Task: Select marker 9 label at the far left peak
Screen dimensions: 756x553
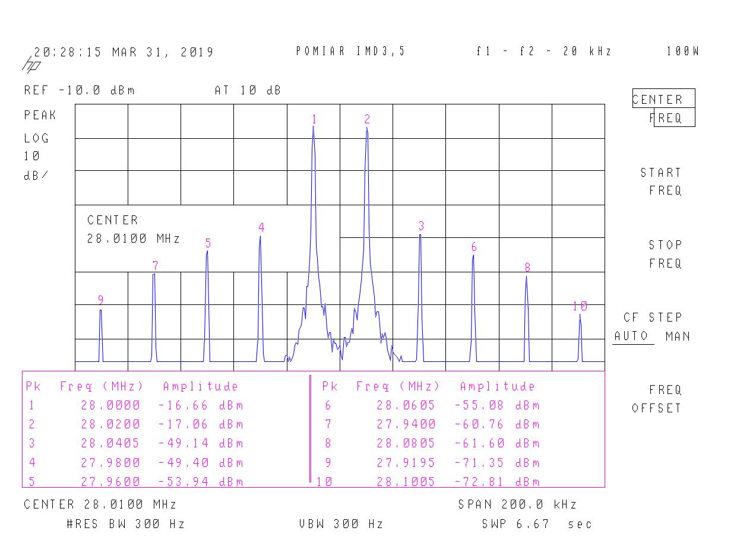Action: [101, 300]
